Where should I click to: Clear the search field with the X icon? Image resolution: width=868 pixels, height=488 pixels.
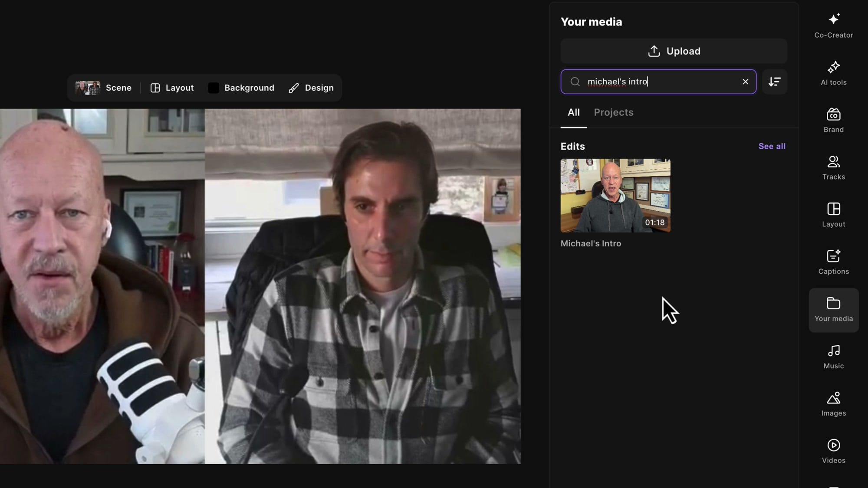pyautogui.click(x=745, y=82)
